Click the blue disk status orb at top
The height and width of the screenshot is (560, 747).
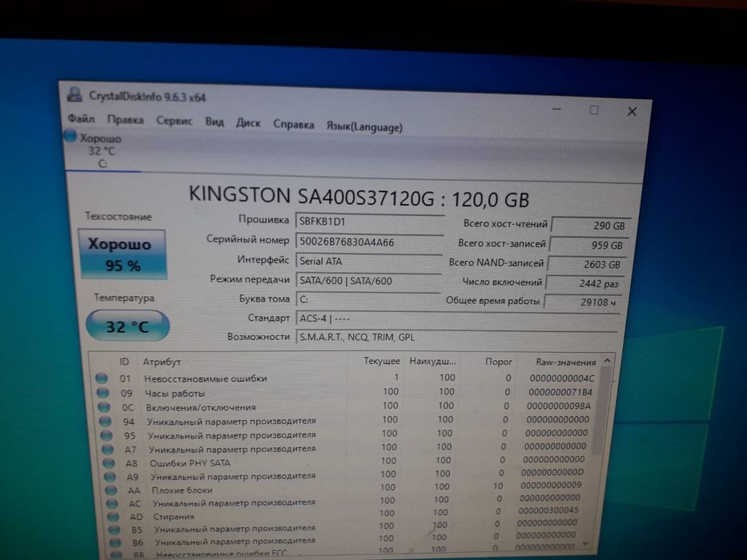(x=70, y=136)
